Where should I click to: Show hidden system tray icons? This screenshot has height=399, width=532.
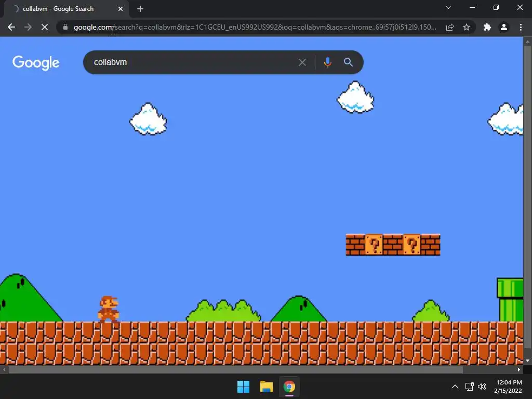tap(455, 387)
